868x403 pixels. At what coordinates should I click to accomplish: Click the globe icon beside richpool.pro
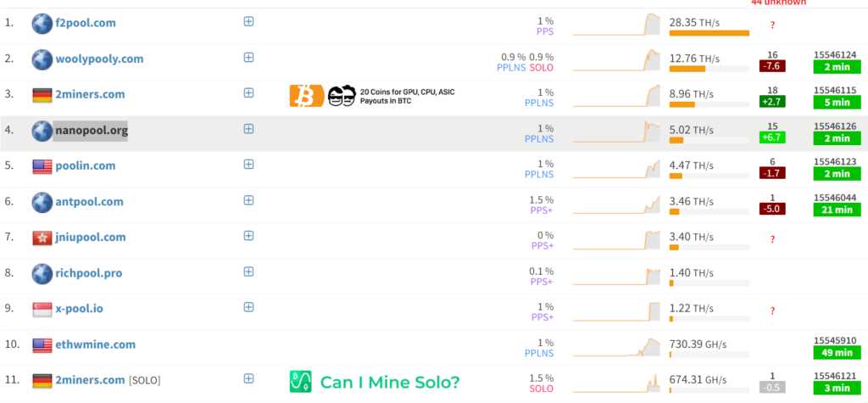pos(42,273)
